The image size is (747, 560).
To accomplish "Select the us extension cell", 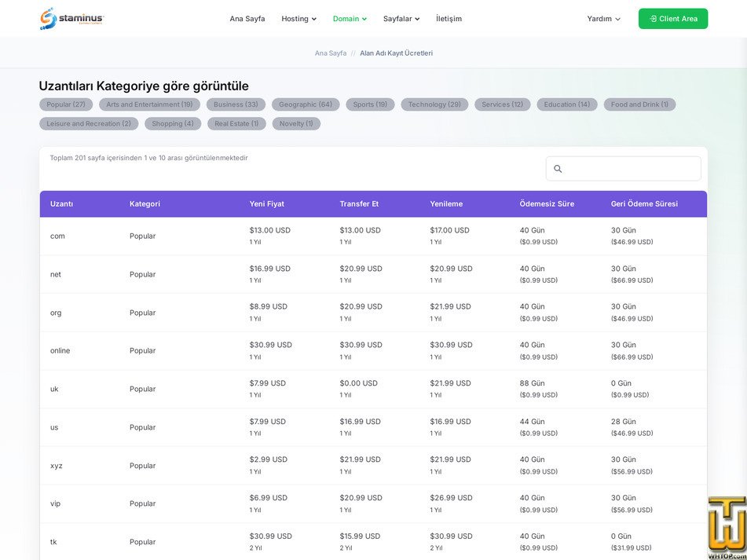I will (54, 427).
